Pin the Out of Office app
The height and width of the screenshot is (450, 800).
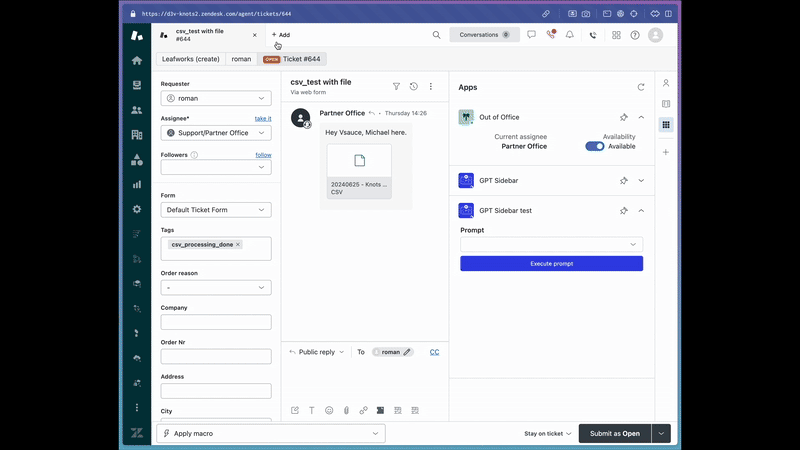[x=623, y=117]
